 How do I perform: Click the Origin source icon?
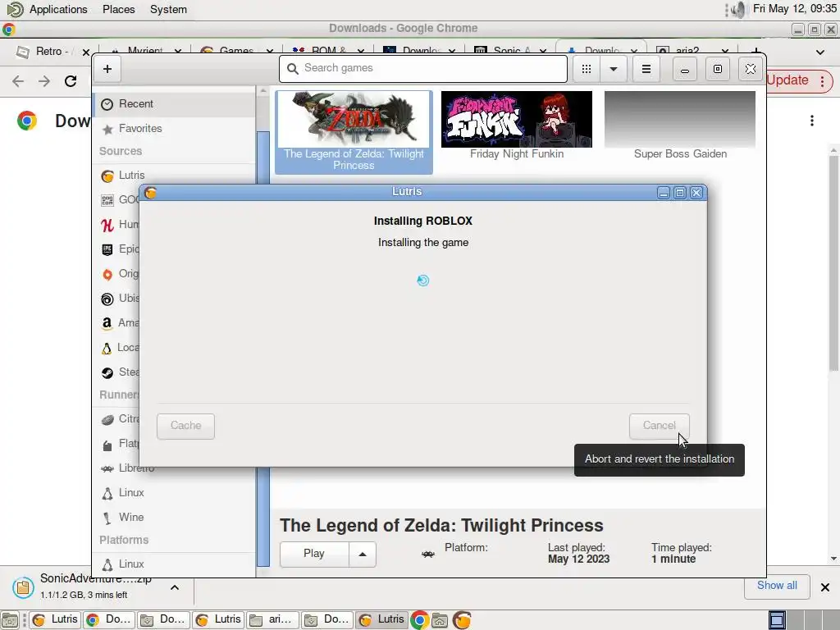107,274
